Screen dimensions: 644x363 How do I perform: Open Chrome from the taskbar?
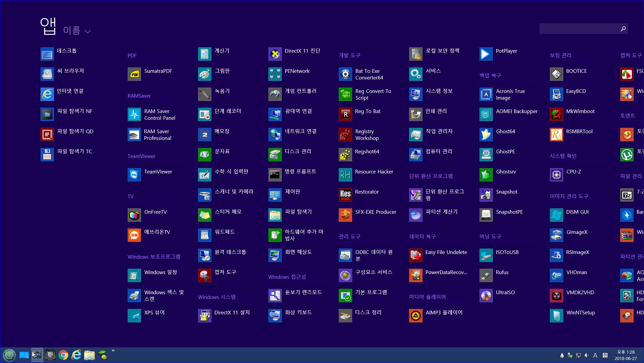point(63,355)
